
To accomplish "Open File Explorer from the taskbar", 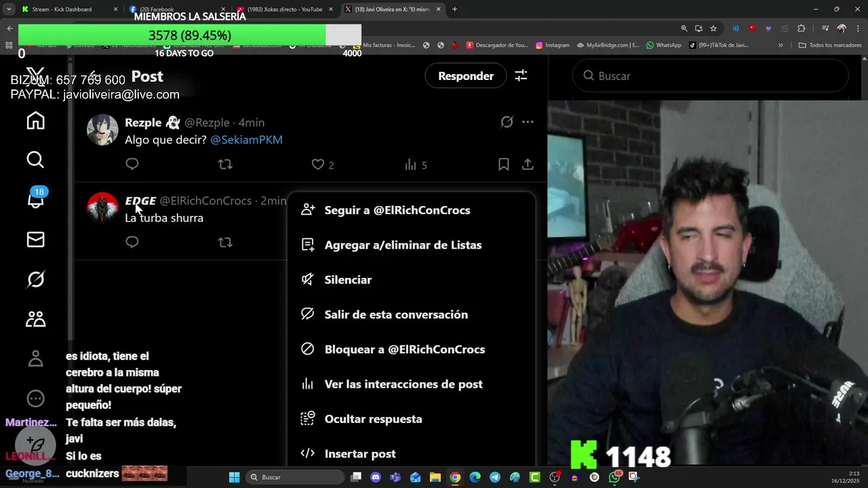I will 435,477.
